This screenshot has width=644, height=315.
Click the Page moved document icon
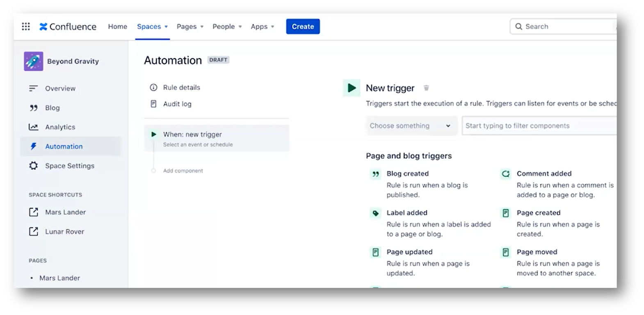[x=506, y=252]
